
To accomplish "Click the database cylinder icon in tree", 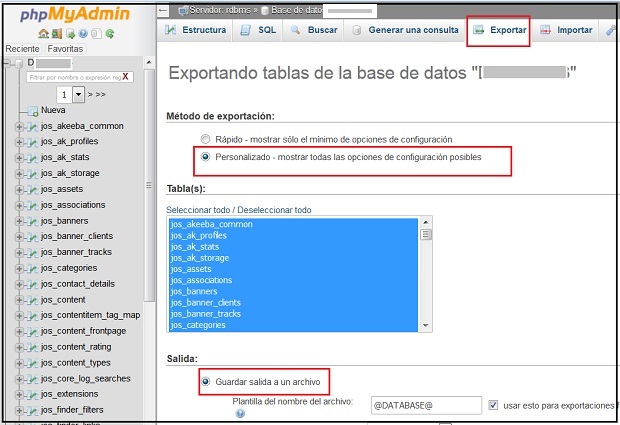I will point(19,63).
